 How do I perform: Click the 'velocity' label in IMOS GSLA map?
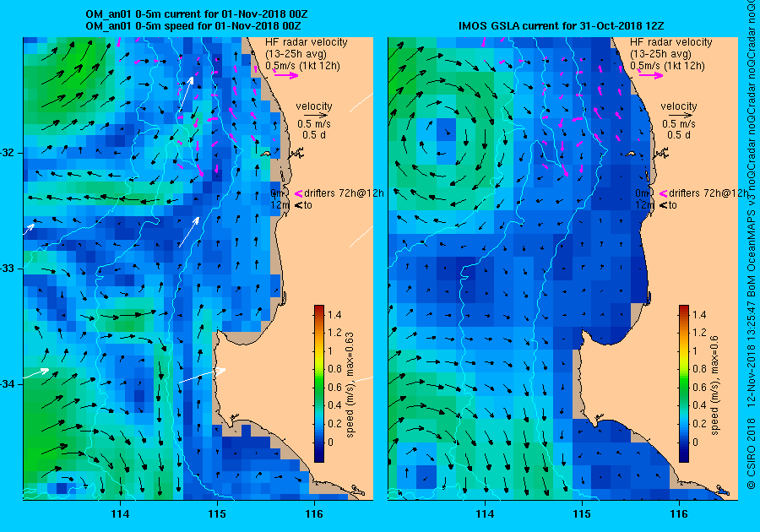(x=679, y=106)
